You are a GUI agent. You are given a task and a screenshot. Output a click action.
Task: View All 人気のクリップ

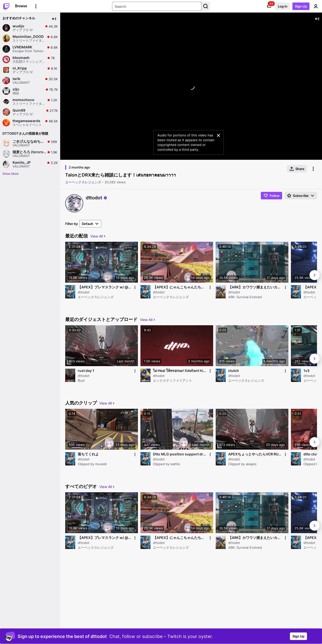(x=107, y=403)
